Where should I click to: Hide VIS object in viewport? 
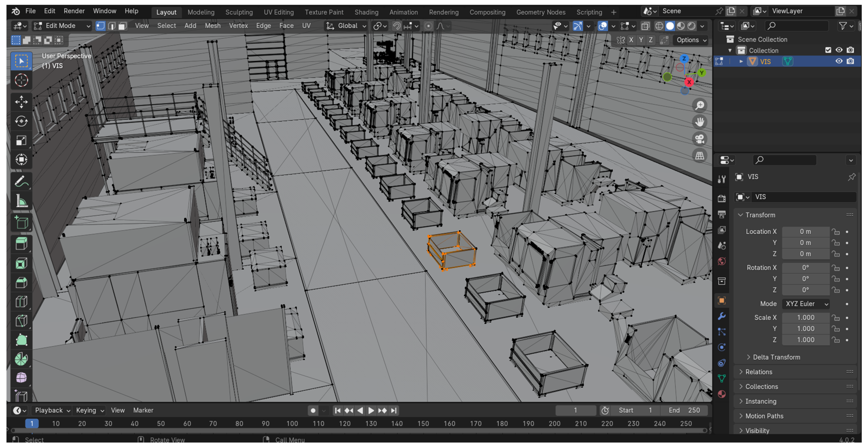pos(839,61)
